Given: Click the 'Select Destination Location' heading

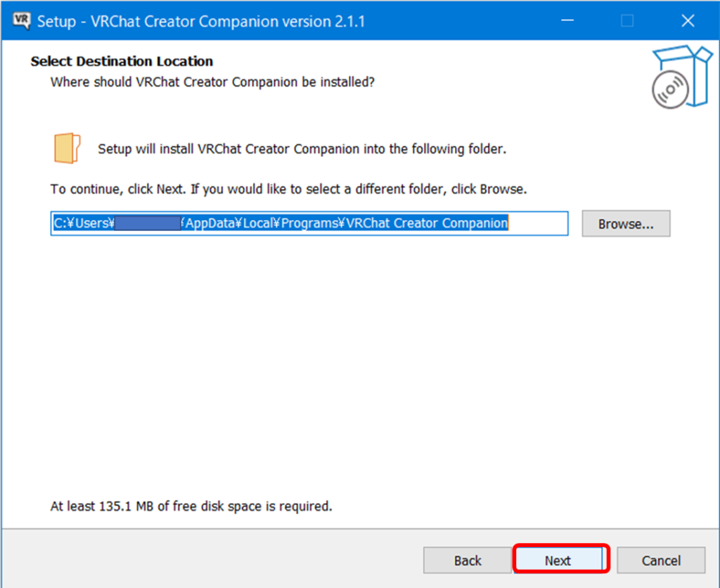Looking at the screenshot, I should [x=122, y=62].
